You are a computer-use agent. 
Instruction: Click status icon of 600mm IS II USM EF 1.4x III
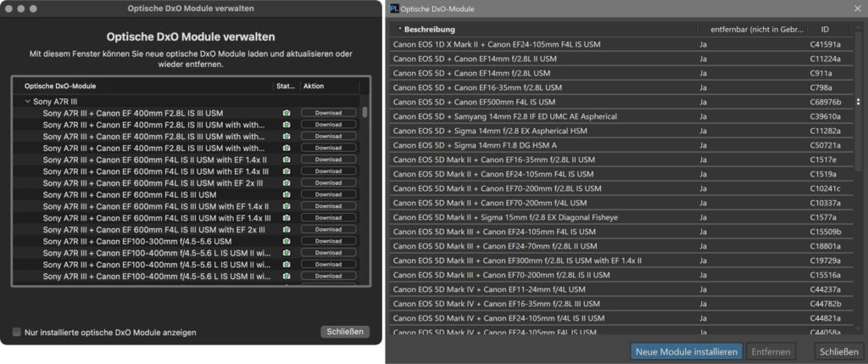point(287,171)
